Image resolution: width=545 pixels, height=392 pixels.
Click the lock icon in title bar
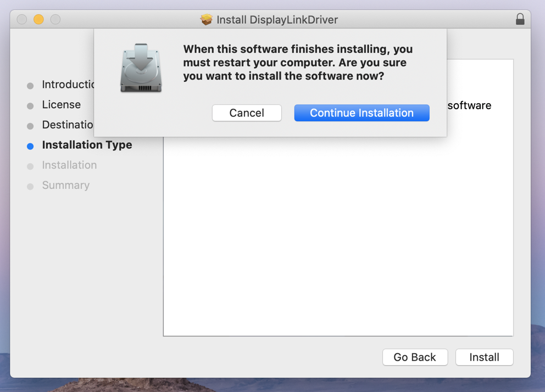pyautogui.click(x=520, y=19)
